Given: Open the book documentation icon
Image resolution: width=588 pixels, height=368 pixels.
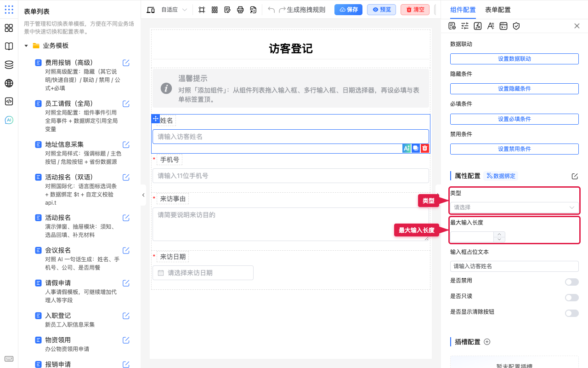Looking at the screenshot, I should pyautogui.click(x=9, y=46).
